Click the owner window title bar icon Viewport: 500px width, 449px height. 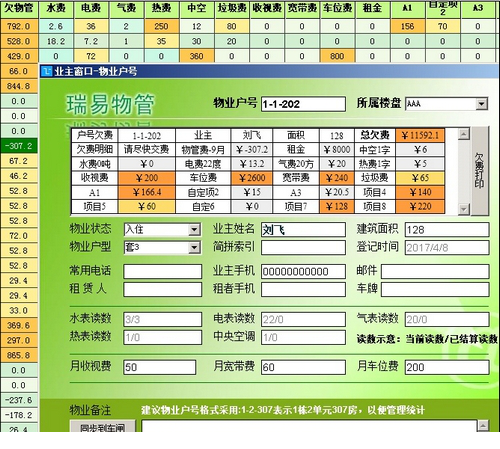(x=48, y=71)
